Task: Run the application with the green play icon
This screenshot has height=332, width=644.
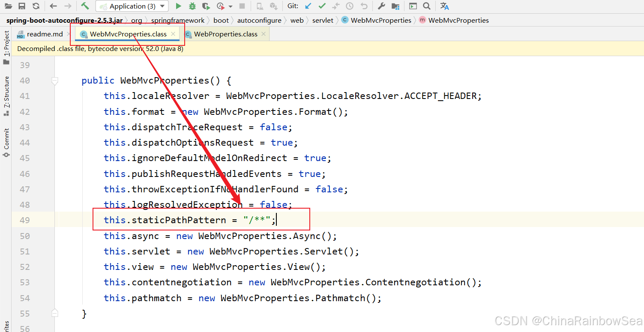Action: coord(178,6)
